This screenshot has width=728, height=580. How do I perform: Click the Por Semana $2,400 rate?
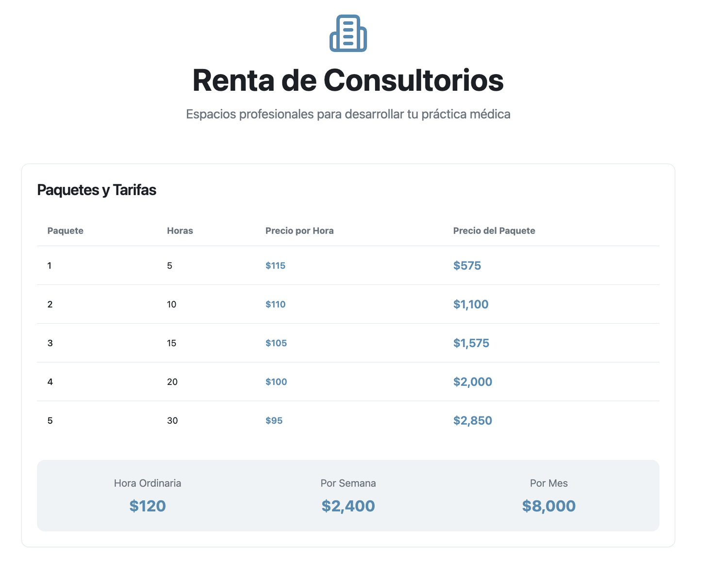click(x=348, y=506)
